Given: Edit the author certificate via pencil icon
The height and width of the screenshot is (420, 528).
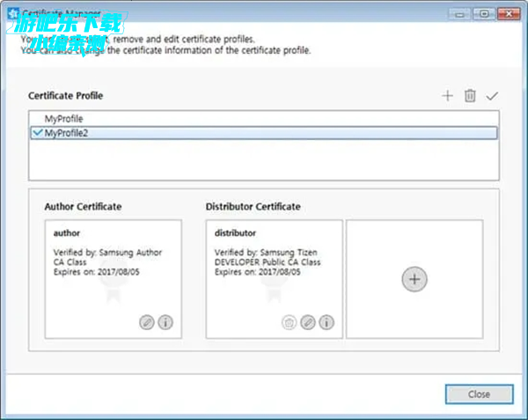Looking at the screenshot, I should (x=147, y=322).
